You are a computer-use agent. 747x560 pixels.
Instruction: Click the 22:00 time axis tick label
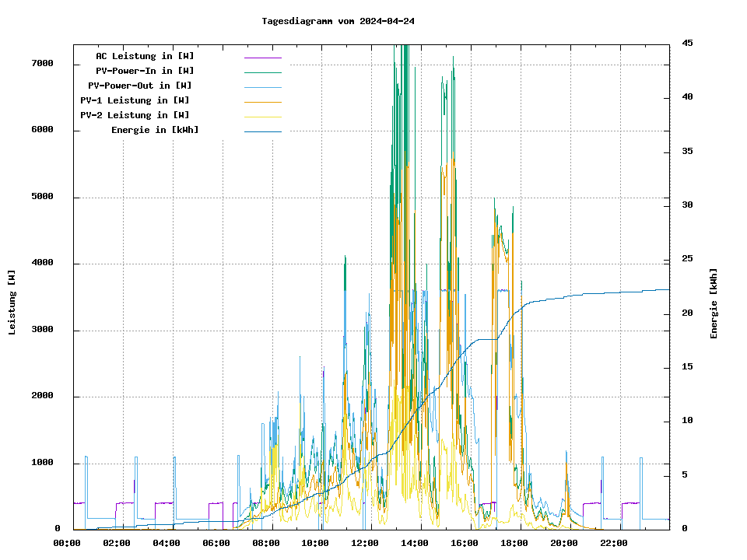[x=613, y=543]
